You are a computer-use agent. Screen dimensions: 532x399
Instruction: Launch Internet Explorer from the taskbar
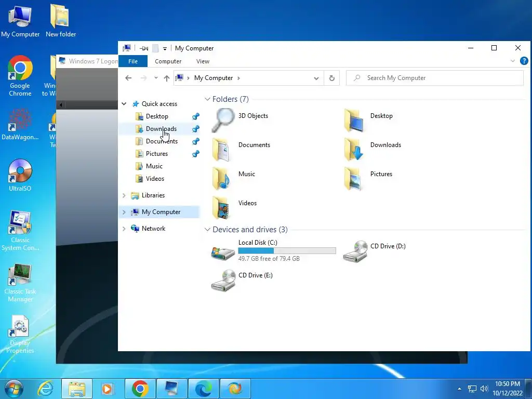(45, 389)
